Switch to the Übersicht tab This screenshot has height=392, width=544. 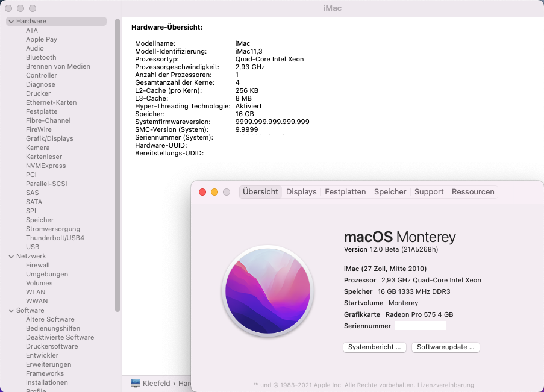(x=260, y=192)
